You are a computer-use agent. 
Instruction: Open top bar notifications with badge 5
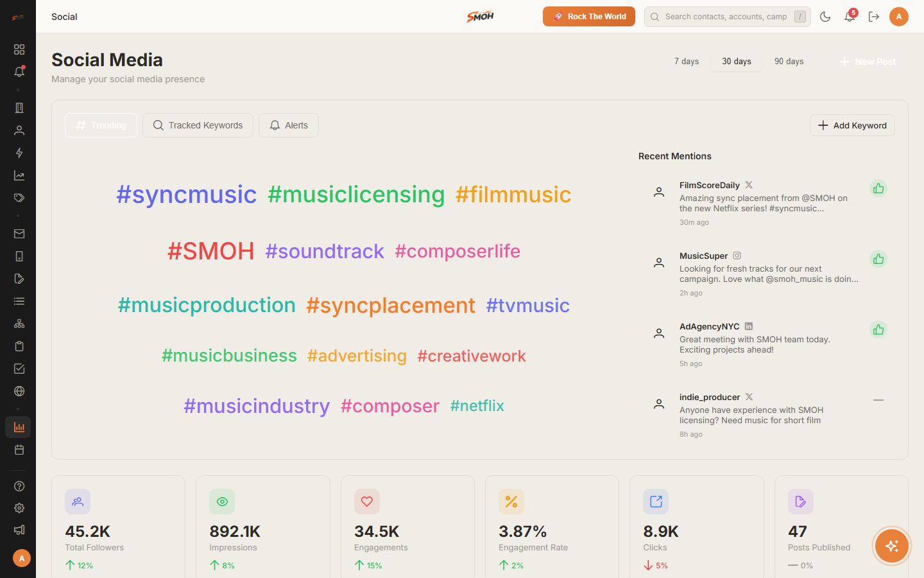click(850, 17)
